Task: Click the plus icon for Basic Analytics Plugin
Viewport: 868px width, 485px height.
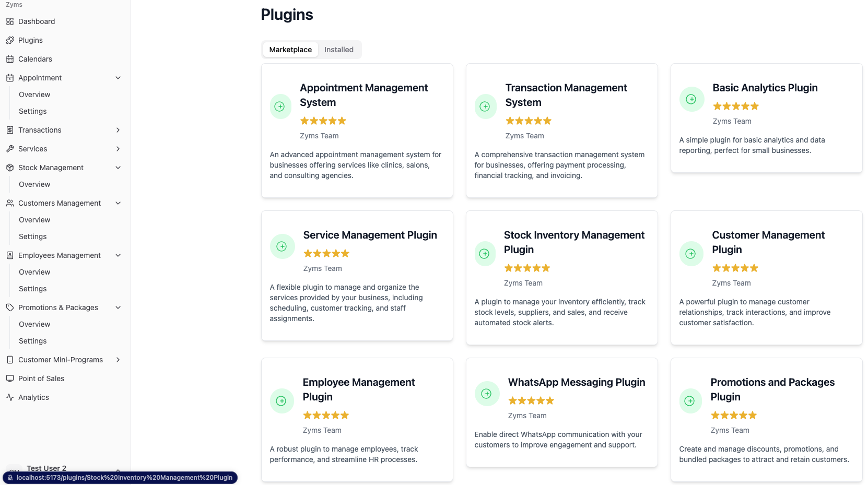Action: click(x=691, y=99)
